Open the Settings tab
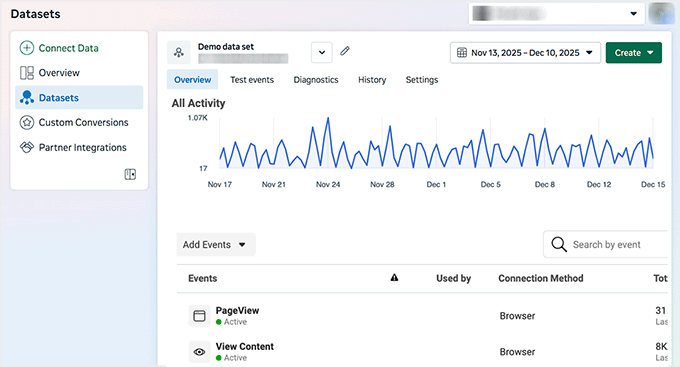This screenshot has width=680, height=367. pos(422,79)
